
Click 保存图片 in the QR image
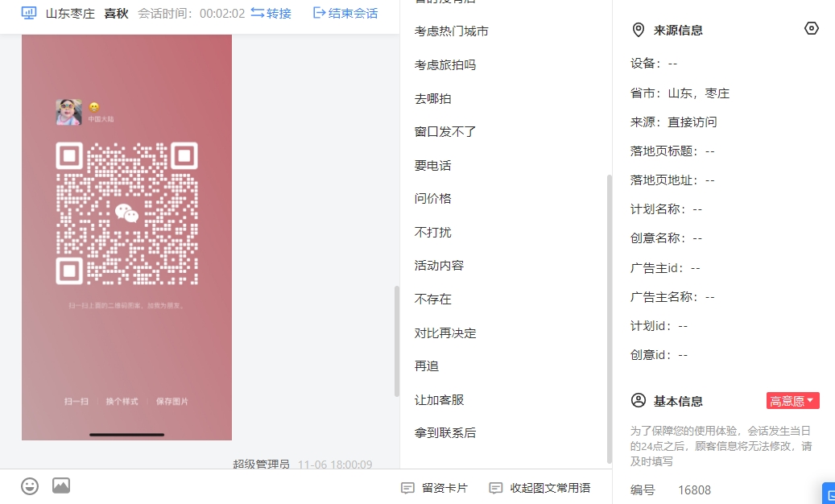(x=172, y=402)
